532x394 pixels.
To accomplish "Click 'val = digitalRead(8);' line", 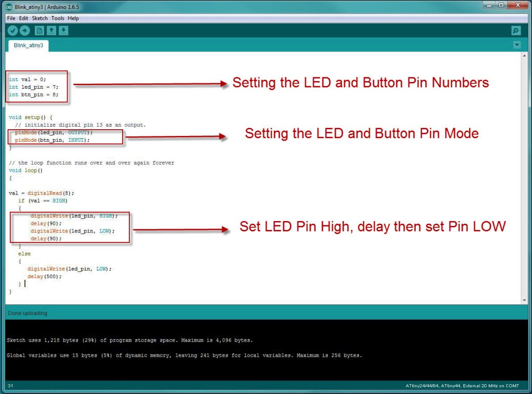I will (x=42, y=193).
